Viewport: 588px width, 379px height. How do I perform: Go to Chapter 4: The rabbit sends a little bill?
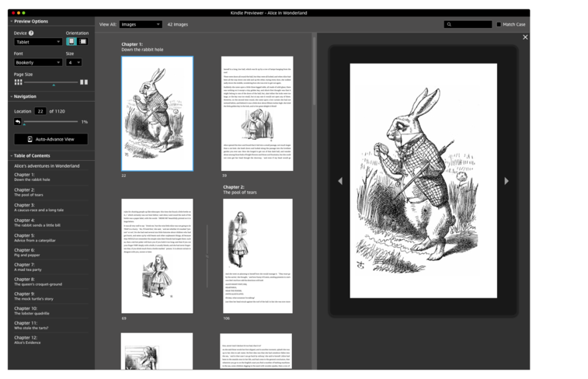[37, 223]
